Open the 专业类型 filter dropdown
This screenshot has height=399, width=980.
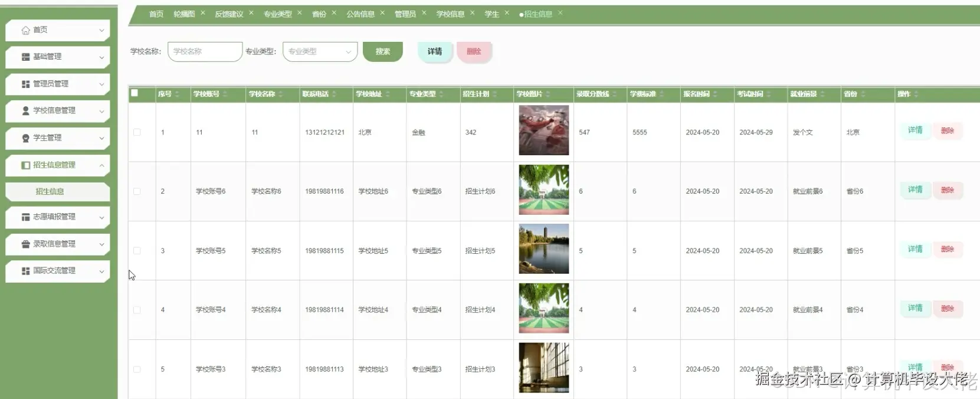click(320, 52)
